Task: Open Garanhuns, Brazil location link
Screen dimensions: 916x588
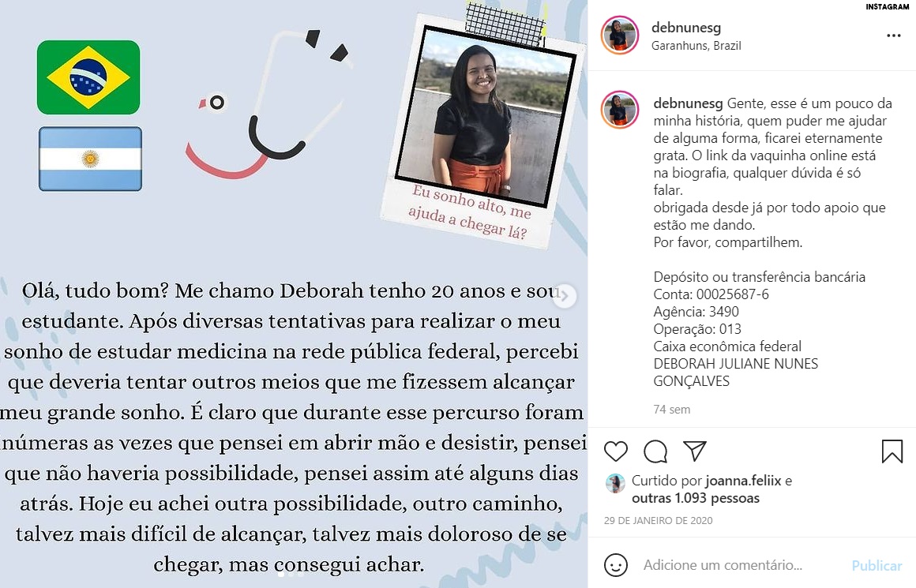Action: [696, 46]
